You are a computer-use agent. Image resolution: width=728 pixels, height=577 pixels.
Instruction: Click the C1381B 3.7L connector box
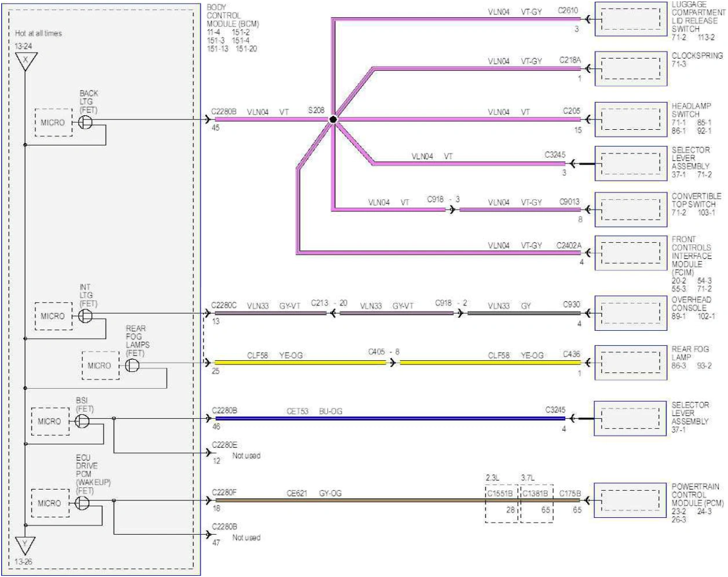coord(537,503)
